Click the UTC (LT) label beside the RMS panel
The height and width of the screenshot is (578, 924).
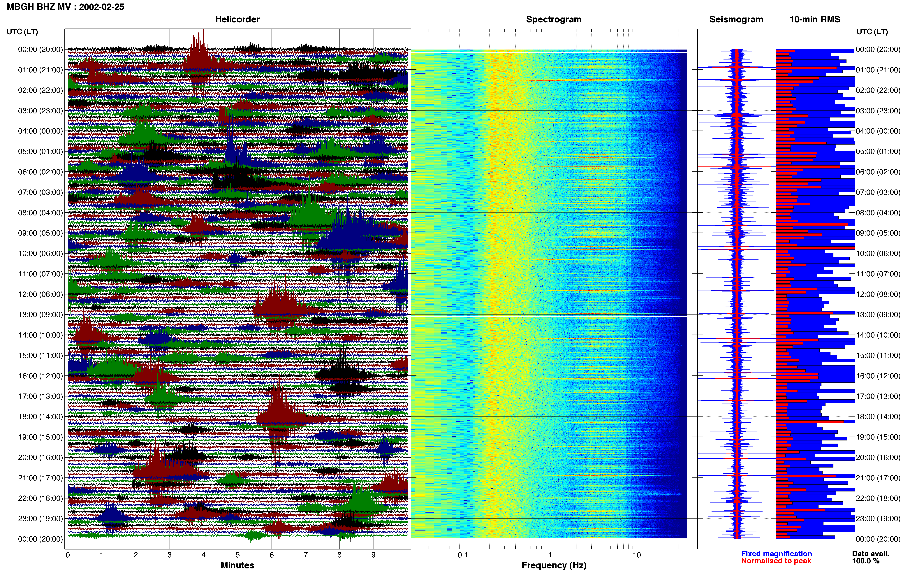click(872, 32)
